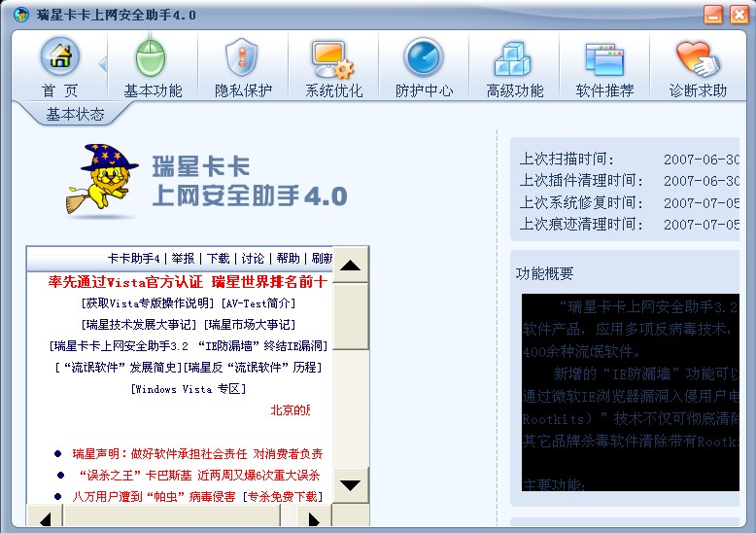Viewport: 756px width, 533px height.
Task: Click vertical scrollbar down arrow
Action: click(350, 485)
